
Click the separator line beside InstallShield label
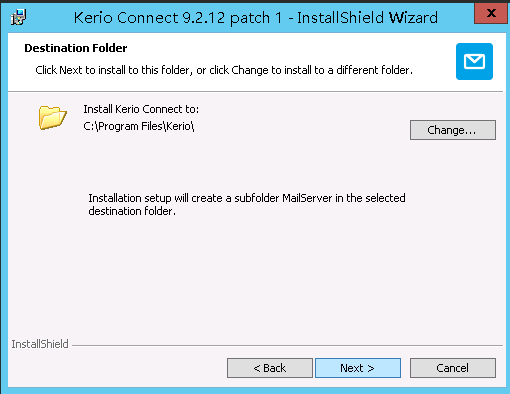pos(287,346)
